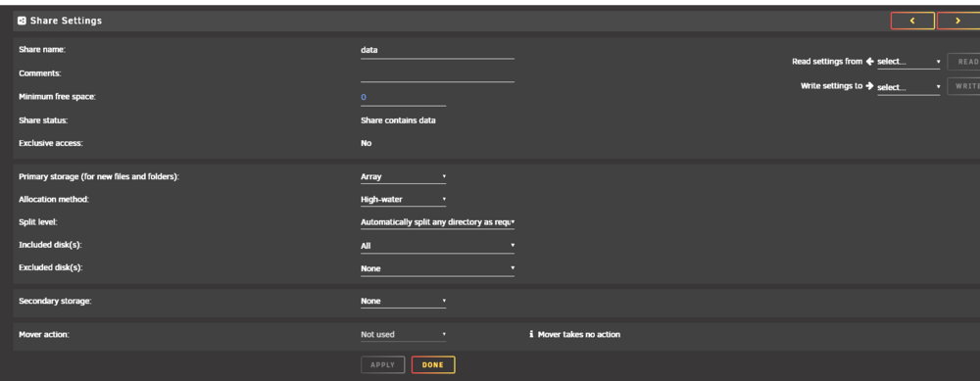Click the Excluded disk(s) label

(51, 267)
